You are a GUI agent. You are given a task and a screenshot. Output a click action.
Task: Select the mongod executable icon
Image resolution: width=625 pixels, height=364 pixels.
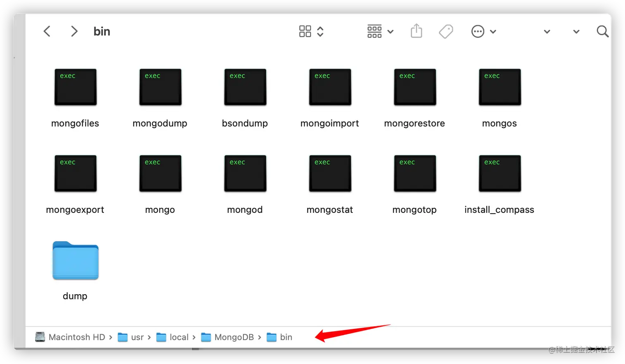245,174
